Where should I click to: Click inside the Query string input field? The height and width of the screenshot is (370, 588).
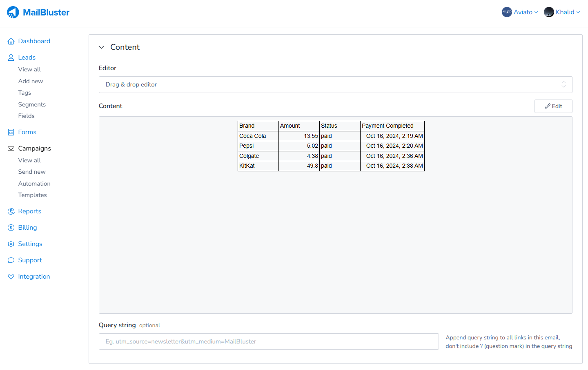269,341
